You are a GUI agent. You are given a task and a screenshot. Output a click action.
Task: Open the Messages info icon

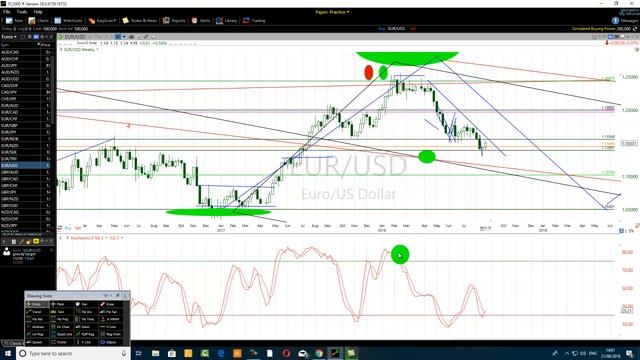point(615,20)
